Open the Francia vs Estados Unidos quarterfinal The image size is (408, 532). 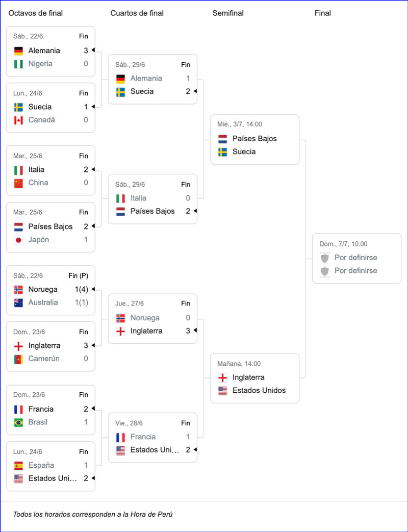(152, 437)
